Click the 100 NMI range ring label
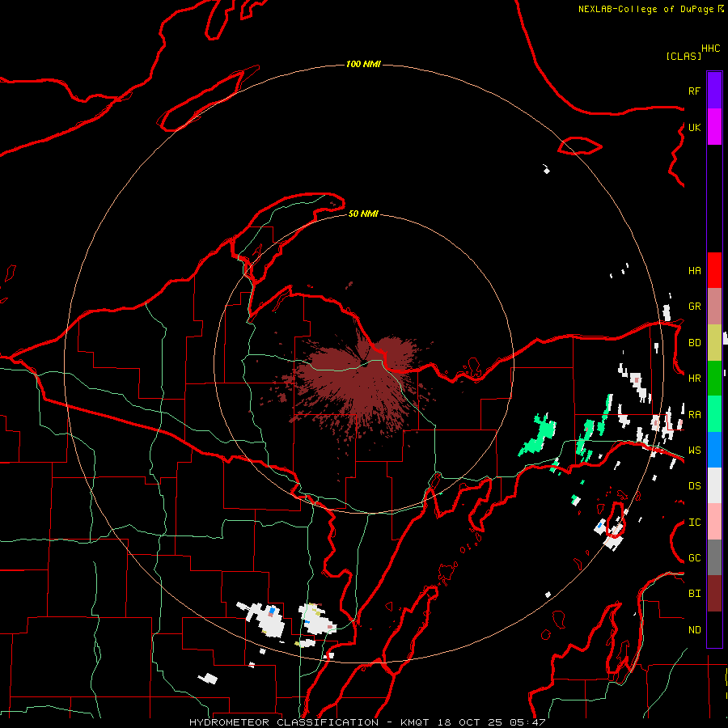Image resolution: width=728 pixels, height=728 pixels. [363, 64]
